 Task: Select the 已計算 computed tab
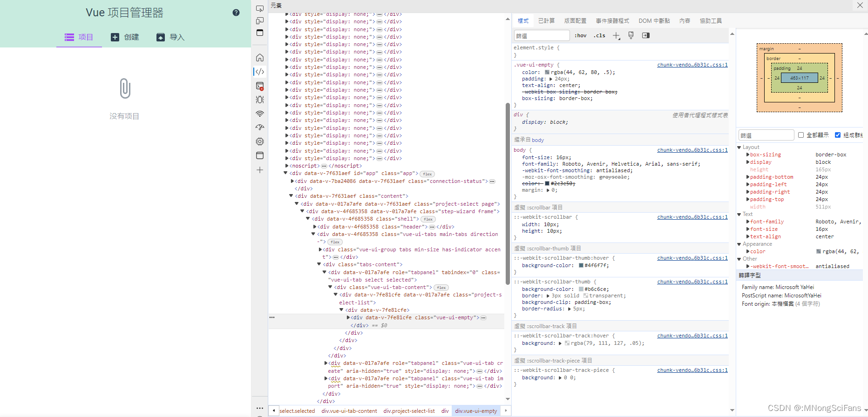click(546, 20)
